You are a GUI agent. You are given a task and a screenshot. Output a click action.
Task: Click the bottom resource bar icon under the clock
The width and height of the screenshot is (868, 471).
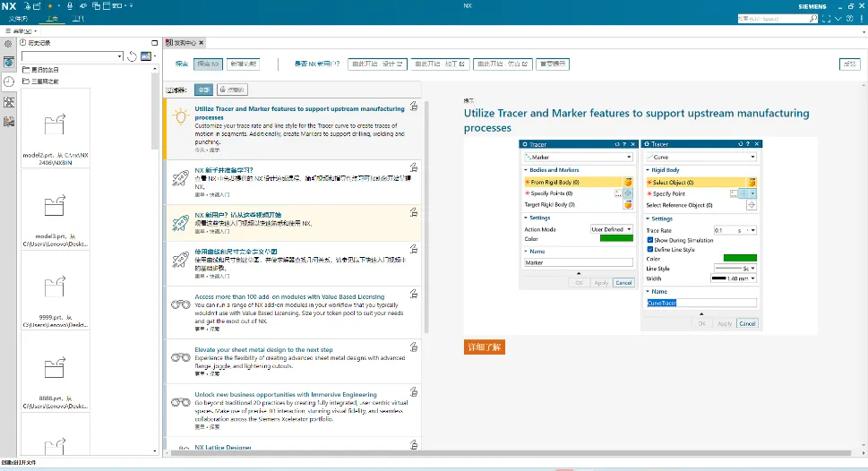(x=9, y=121)
